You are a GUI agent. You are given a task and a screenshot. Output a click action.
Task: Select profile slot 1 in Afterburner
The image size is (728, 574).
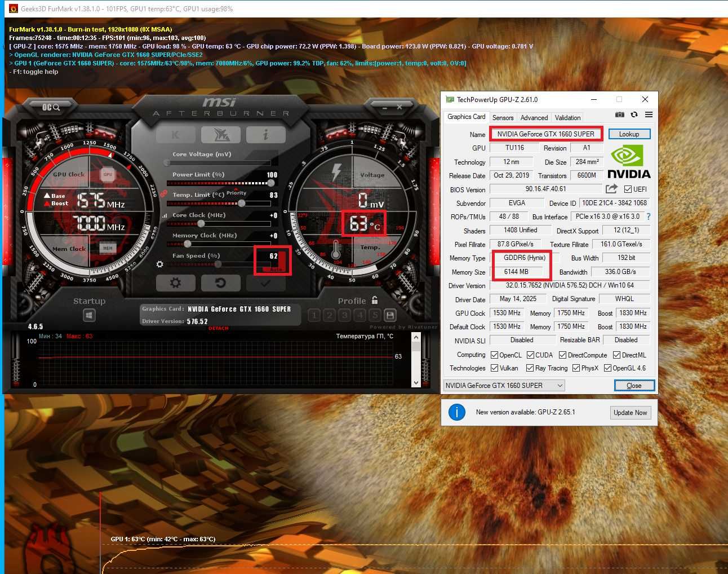(314, 315)
